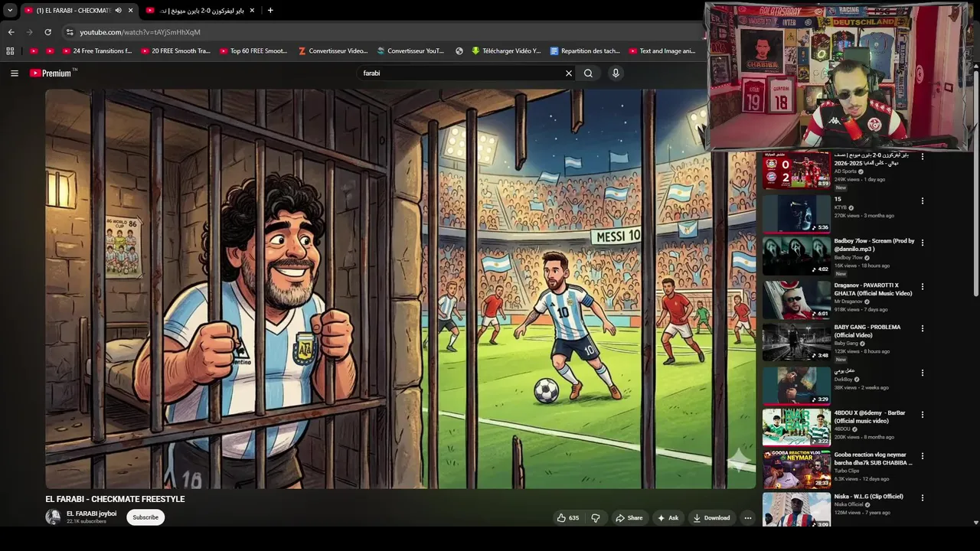Click the video player artwork
This screenshot has height=551, width=980.
click(400, 289)
